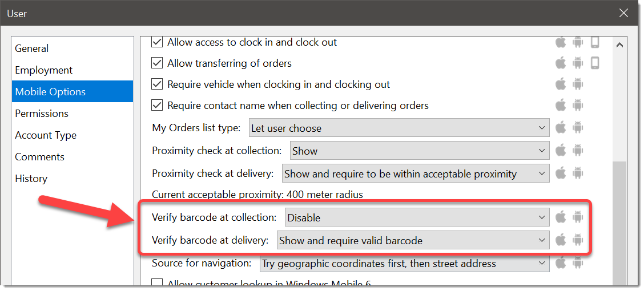This screenshot has height=291, width=644.
Task: Click Android icon on Proximity check at collection row
Action: [x=578, y=151]
